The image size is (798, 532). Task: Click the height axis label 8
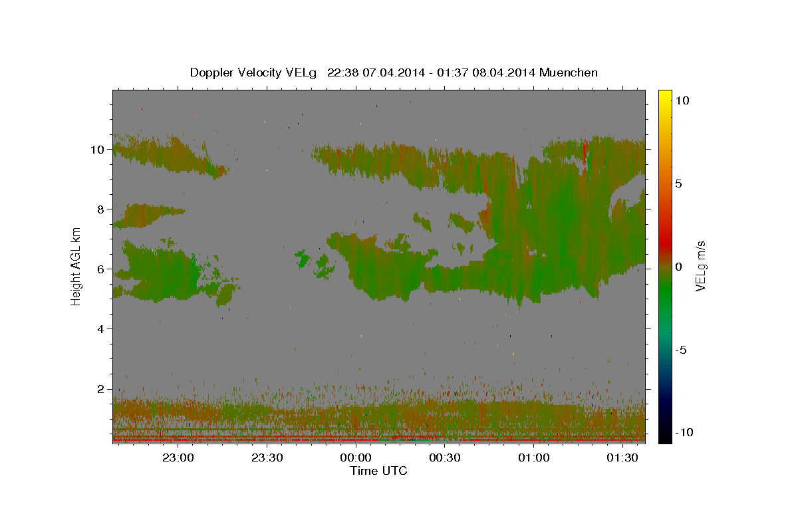[102, 209]
